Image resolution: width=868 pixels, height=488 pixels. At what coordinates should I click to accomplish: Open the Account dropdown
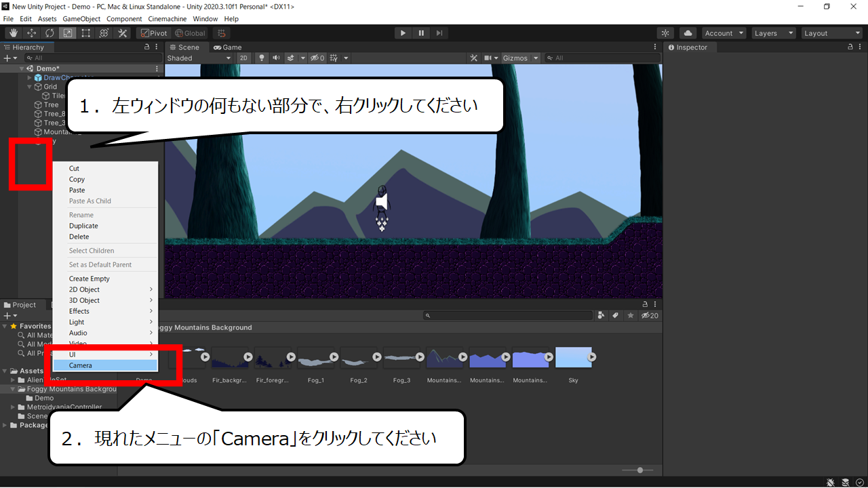click(x=724, y=33)
